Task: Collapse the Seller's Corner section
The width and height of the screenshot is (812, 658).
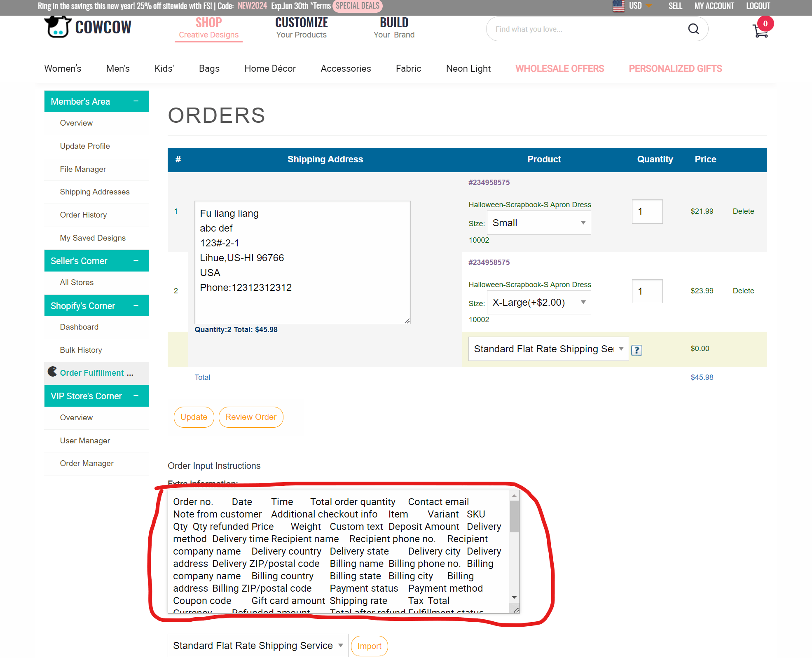Action: tap(136, 261)
